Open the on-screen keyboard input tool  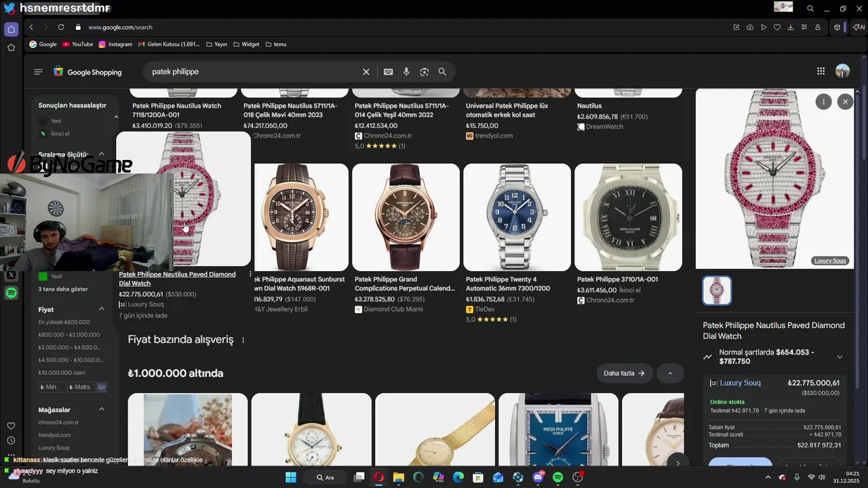[x=389, y=72]
